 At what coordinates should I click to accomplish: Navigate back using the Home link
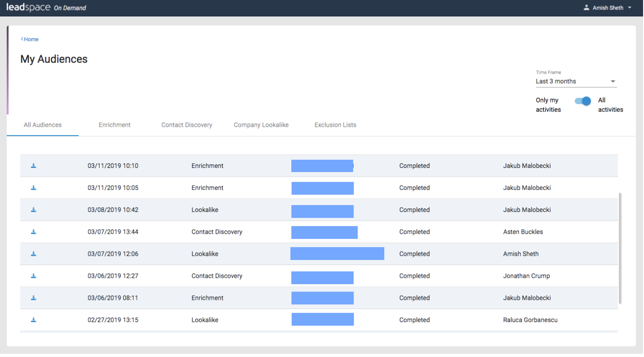coord(29,39)
